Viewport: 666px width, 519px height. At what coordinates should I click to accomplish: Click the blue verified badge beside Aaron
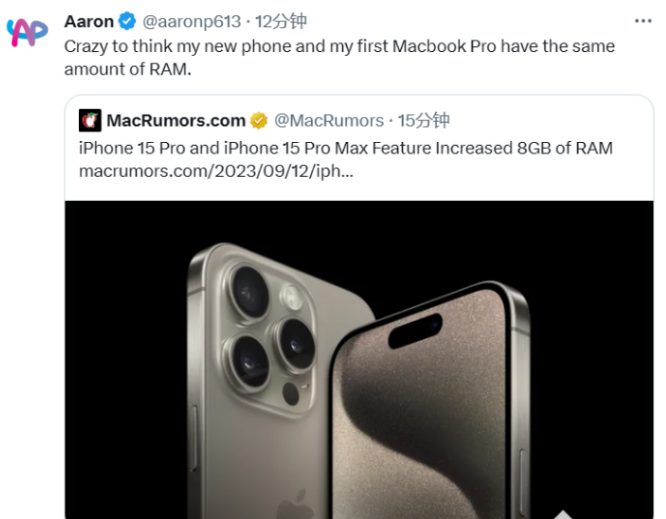[127, 21]
